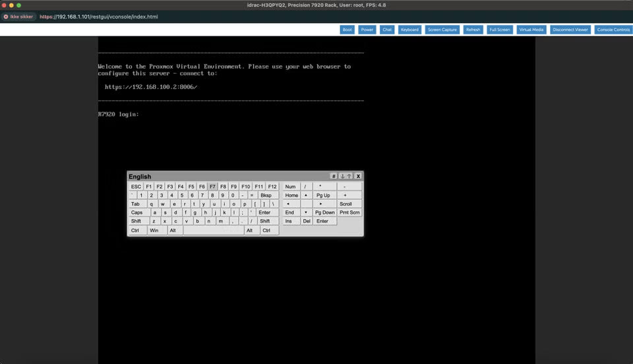
Task: Toggle the Num lock key
Action: (x=290, y=187)
